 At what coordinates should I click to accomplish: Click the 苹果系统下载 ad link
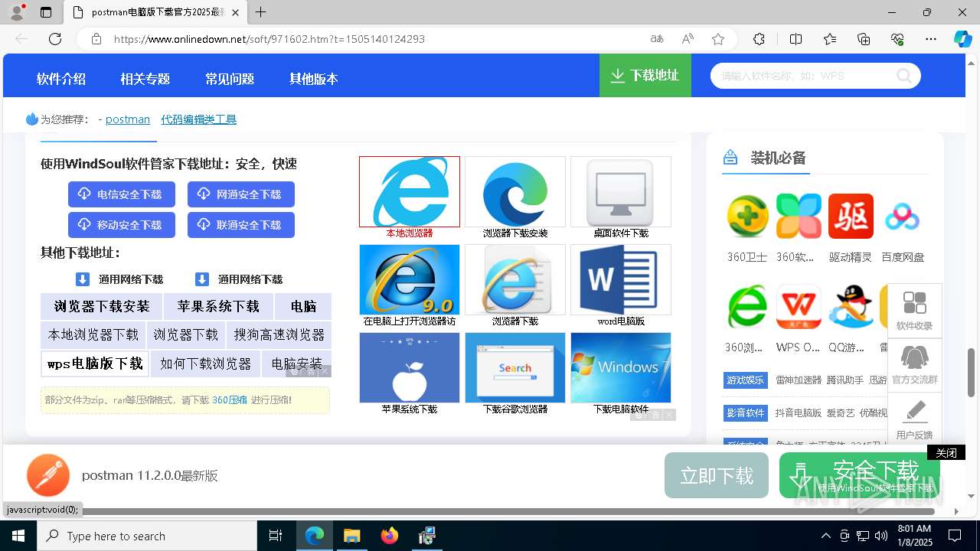pos(218,306)
